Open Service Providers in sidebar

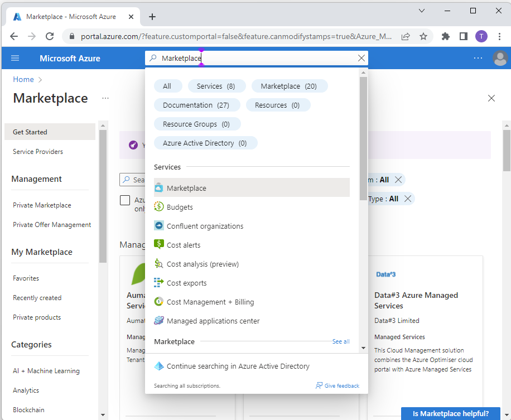click(x=38, y=151)
